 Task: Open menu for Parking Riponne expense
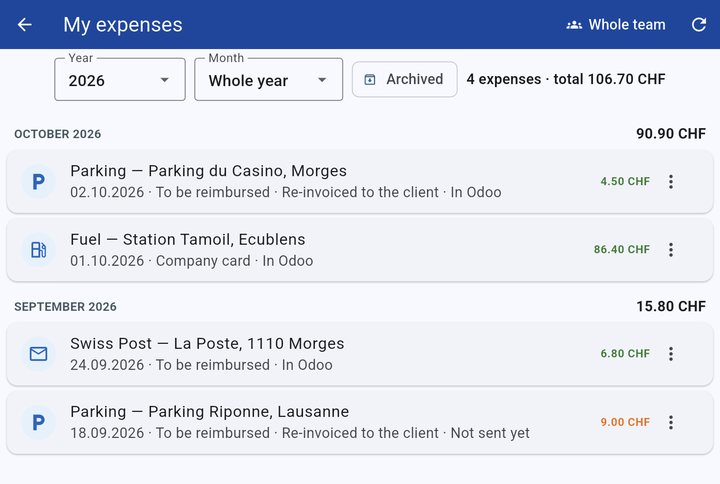671,422
